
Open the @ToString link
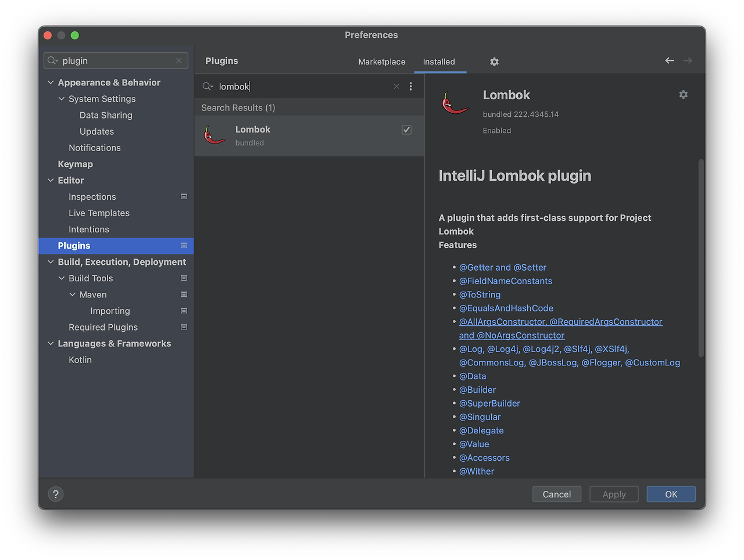click(x=480, y=295)
